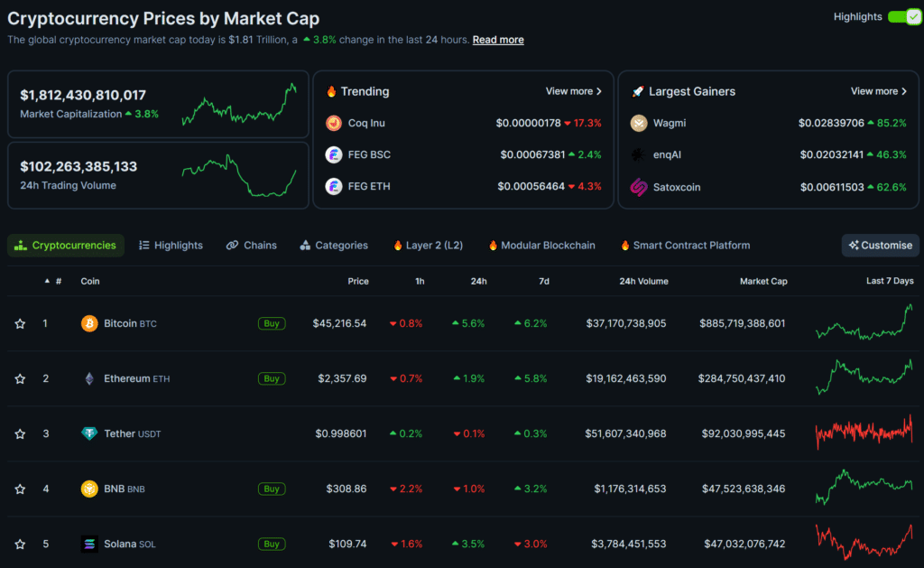Click the Satoxcoin logo icon
The image size is (924, 568).
pos(639,187)
